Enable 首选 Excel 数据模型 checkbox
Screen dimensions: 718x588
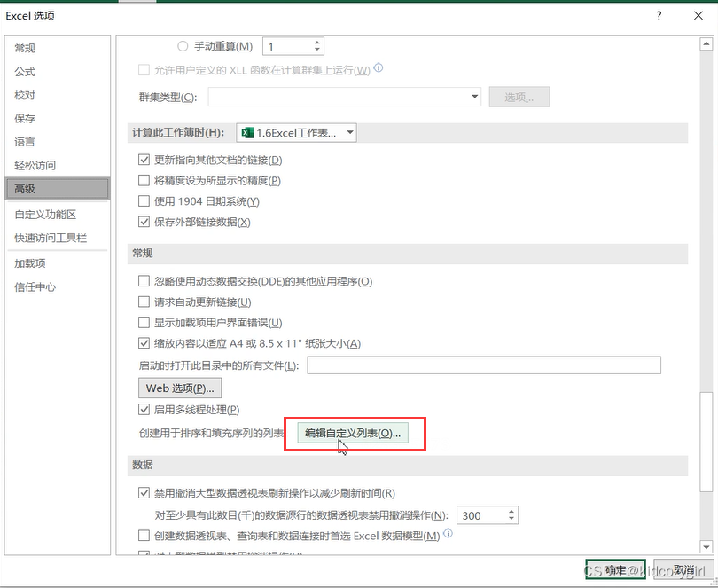click(x=144, y=536)
